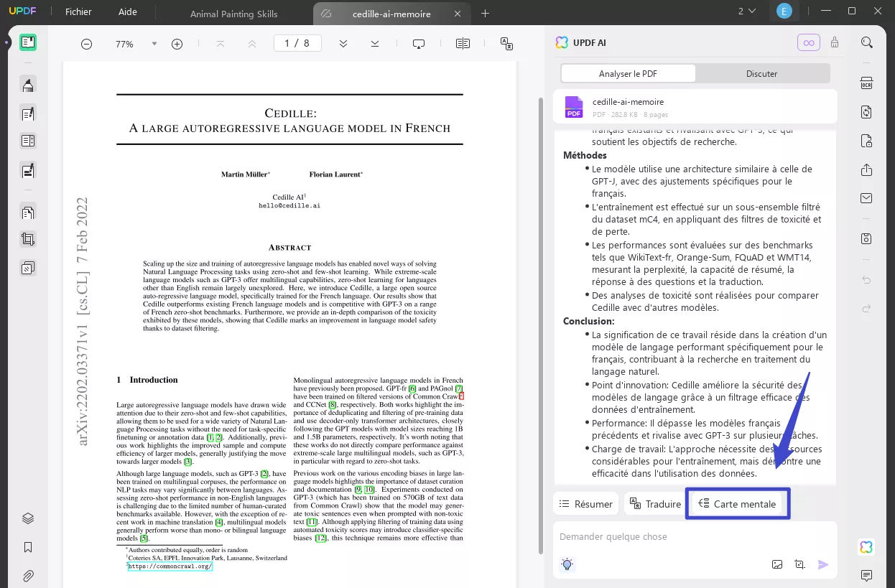The image size is (895, 588).
Task: Open the user account avatar E
Action: tap(784, 11)
